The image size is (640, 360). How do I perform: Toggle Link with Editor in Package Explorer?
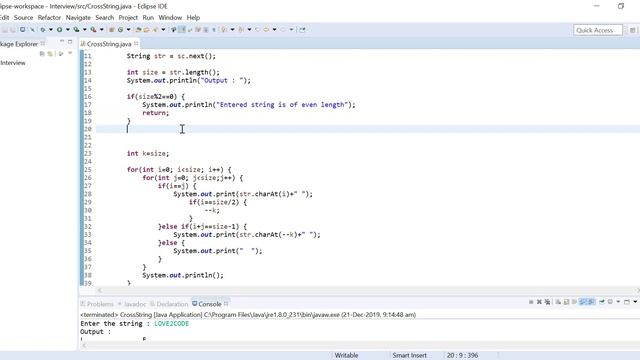coord(50,54)
